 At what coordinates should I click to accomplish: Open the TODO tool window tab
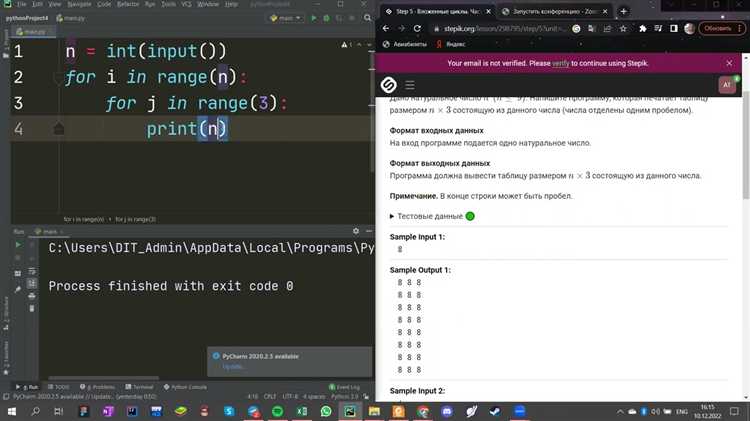point(59,387)
